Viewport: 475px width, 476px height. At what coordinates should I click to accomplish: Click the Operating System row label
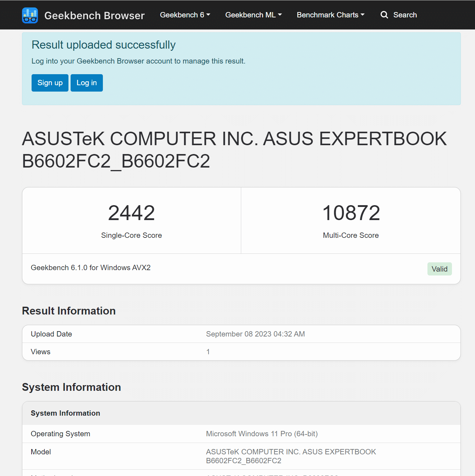point(61,434)
